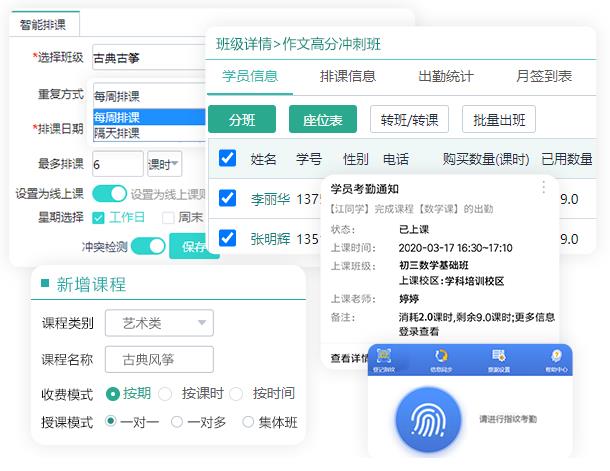Screen dimensions: 610x471
Task: Click the 座位表 button
Action: tap(322, 120)
